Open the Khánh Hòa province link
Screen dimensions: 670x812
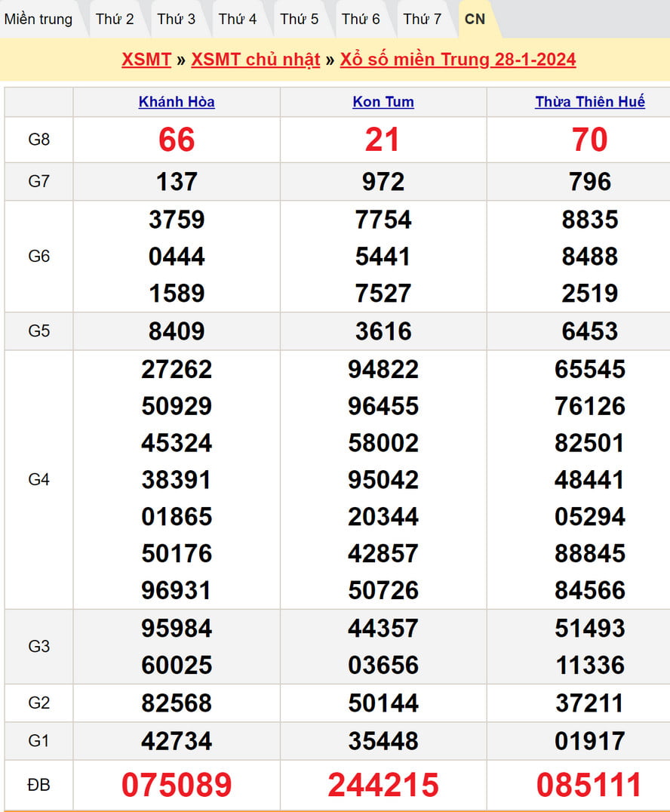pyautogui.click(x=177, y=102)
